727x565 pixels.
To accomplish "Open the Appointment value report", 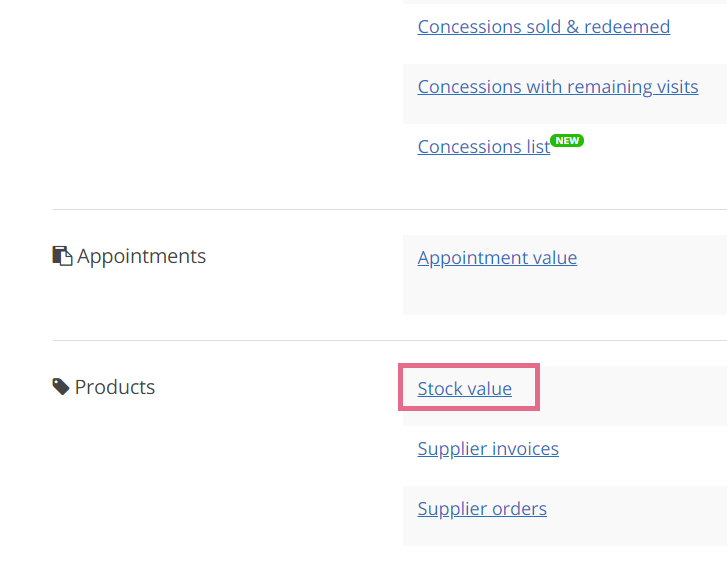I will (497, 258).
